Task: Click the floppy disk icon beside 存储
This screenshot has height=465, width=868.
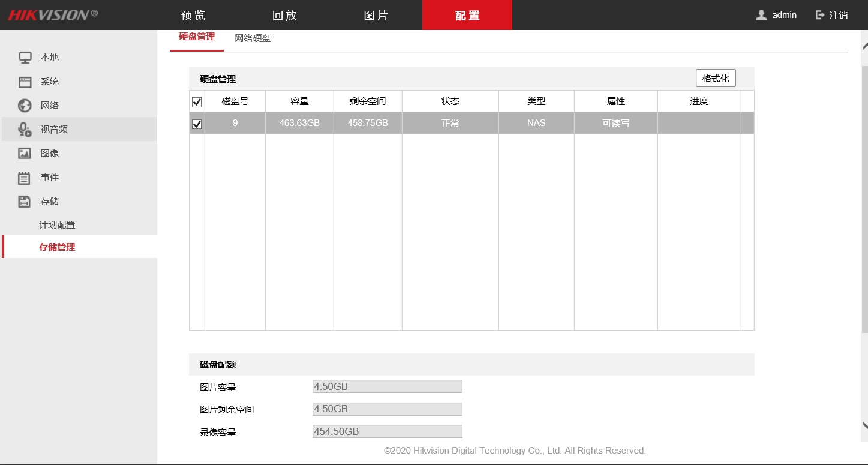Action: (25, 202)
